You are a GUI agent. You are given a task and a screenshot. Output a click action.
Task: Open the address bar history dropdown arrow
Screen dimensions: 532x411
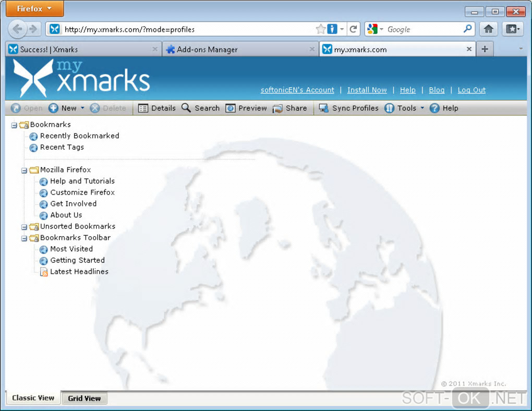click(342, 29)
